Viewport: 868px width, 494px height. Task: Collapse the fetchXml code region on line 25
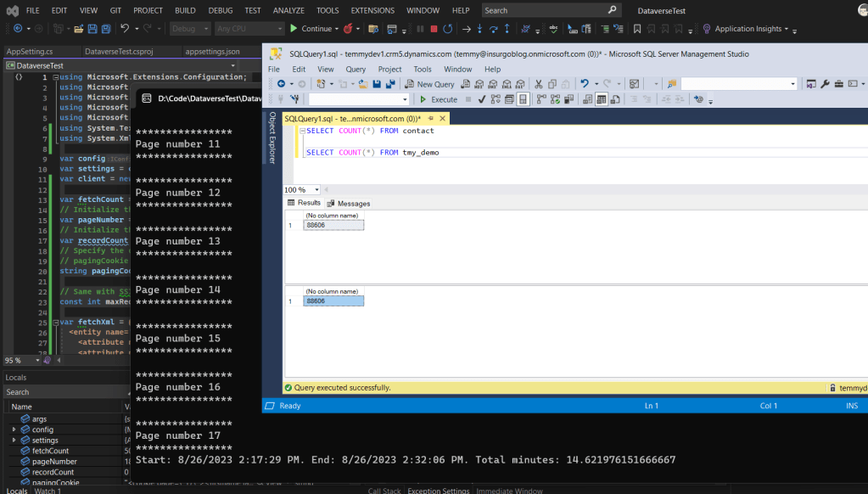coord(55,323)
